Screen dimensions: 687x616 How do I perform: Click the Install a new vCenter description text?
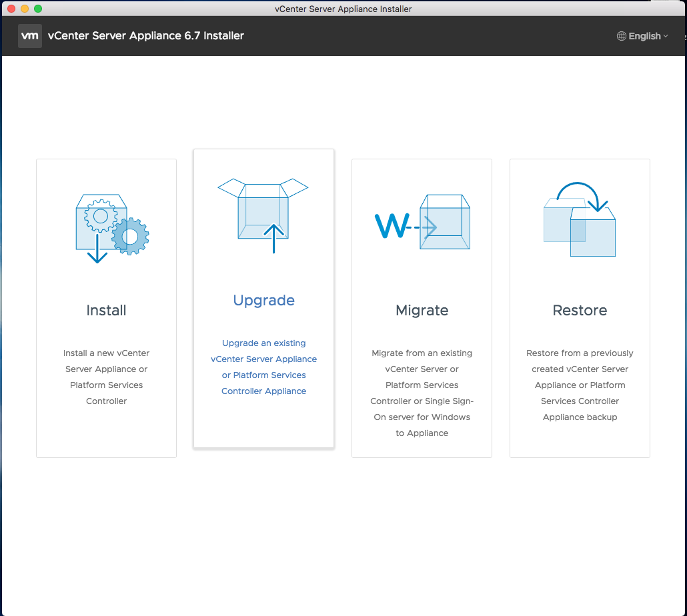pyautogui.click(x=106, y=377)
